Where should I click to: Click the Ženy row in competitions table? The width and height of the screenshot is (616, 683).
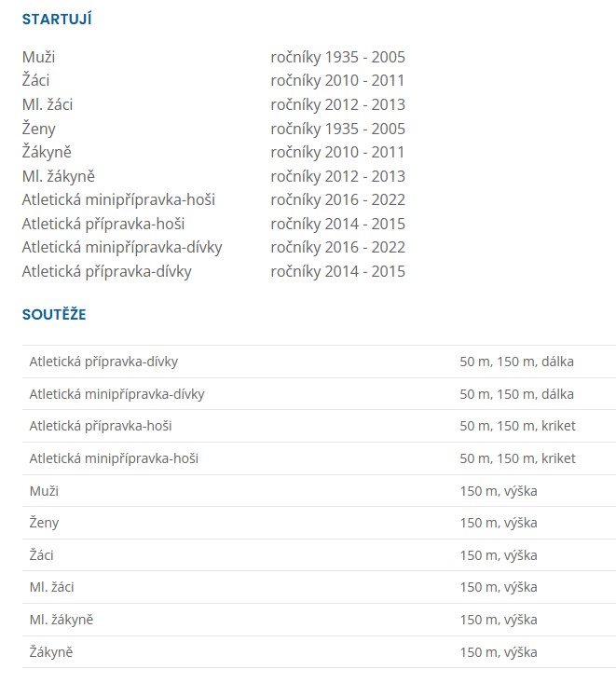pos(44,523)
